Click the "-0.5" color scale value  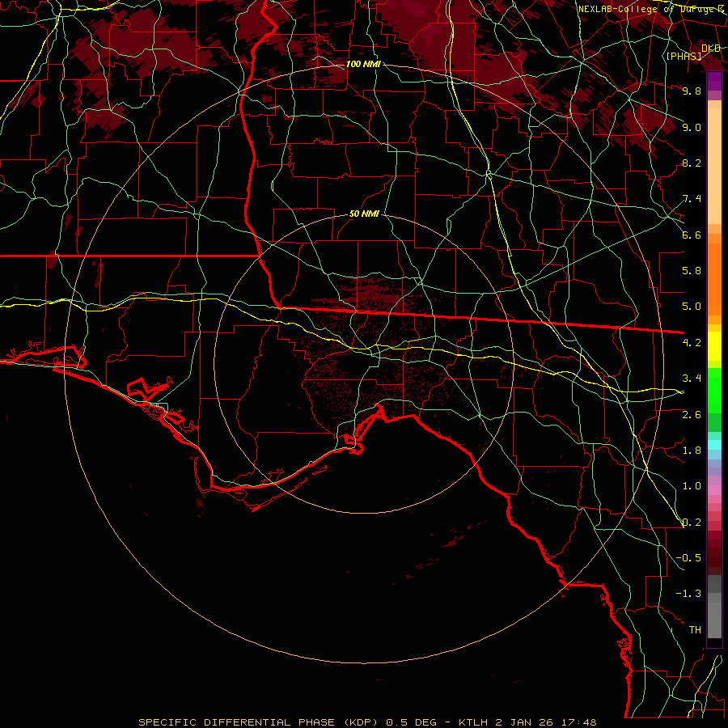[688, 558]
